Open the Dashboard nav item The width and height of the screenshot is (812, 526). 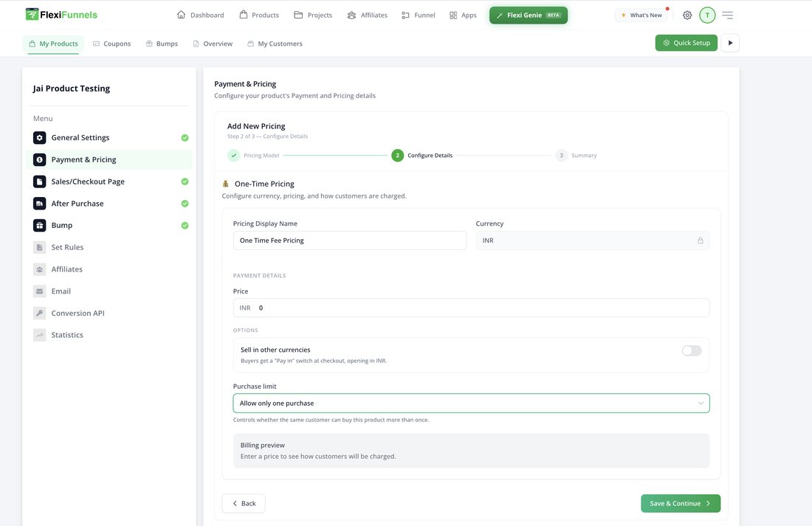pos(200,15)
